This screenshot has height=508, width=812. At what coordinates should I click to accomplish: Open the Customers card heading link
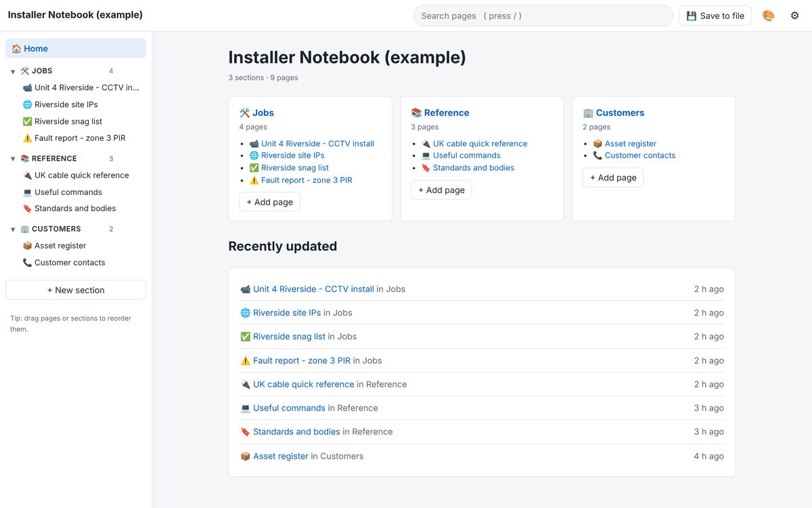click(x=614, y=113)
